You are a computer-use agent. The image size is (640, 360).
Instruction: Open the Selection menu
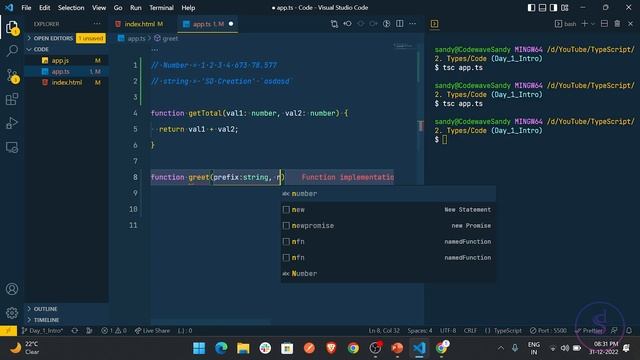[71, 8]
